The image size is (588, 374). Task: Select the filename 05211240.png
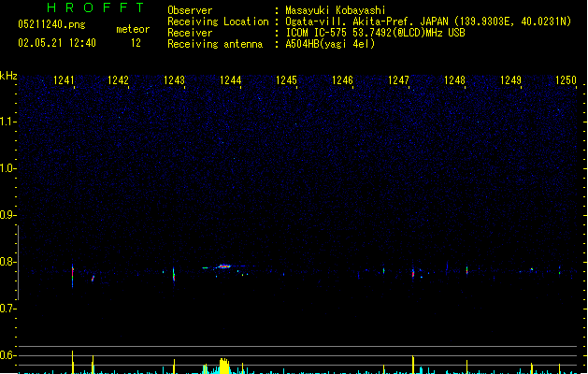tap(51, 24)
